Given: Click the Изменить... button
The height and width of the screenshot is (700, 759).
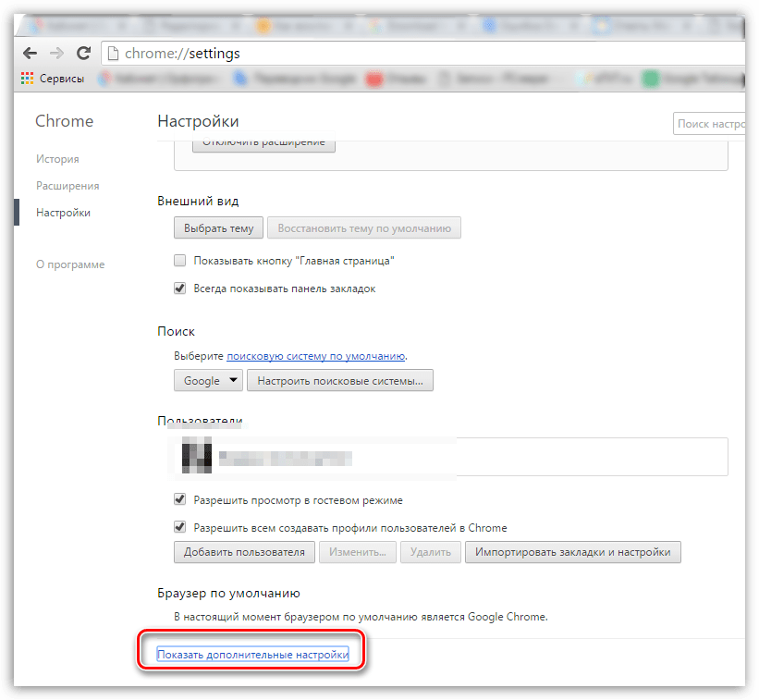Looking at the screenshot, I should click(358, 552).
